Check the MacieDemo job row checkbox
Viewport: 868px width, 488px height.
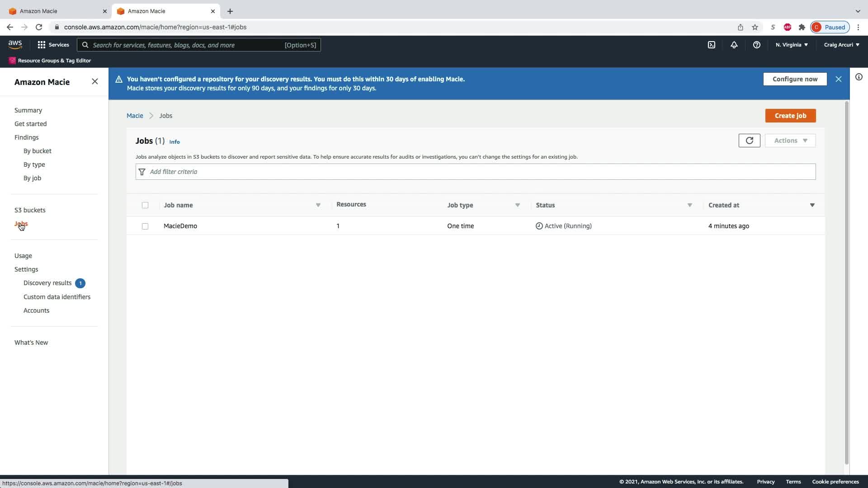[x=145, y=226]
